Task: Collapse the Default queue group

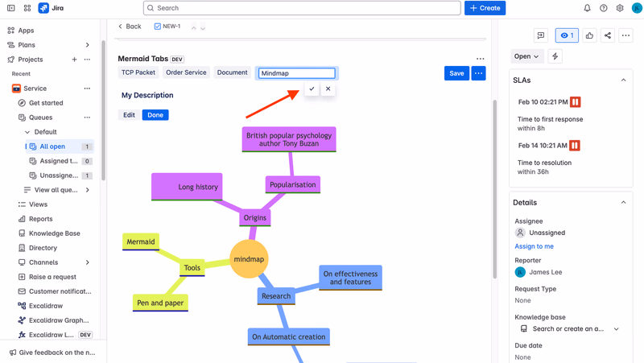Action: (x=27, y=132)
